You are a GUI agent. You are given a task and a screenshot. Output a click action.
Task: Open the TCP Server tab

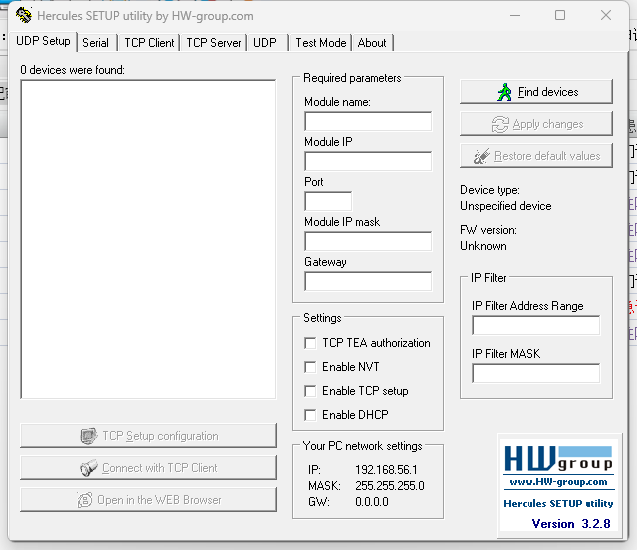click(214, 43)
